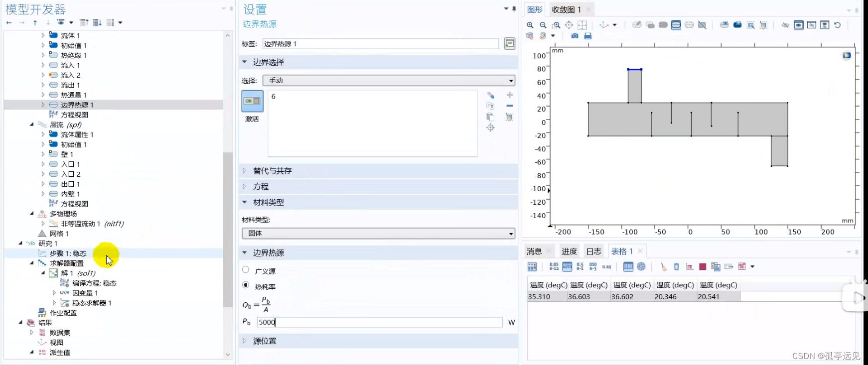Switch to the 进度 tab
The image size is (868, 365).
point(569,251)
